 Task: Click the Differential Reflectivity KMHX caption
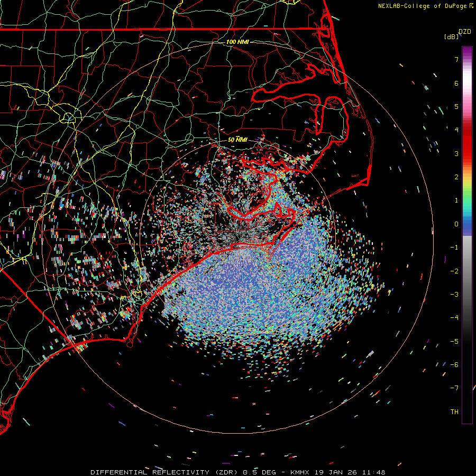coord(238,472)
